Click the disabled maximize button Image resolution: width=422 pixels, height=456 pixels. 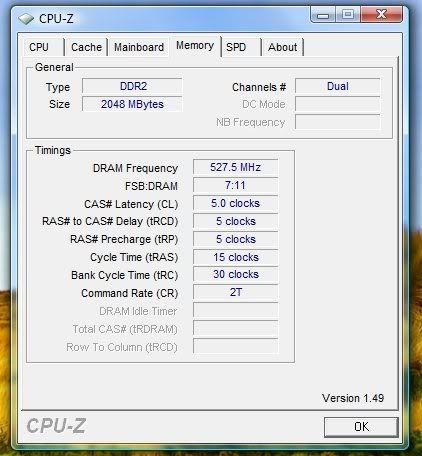(347, 15)
